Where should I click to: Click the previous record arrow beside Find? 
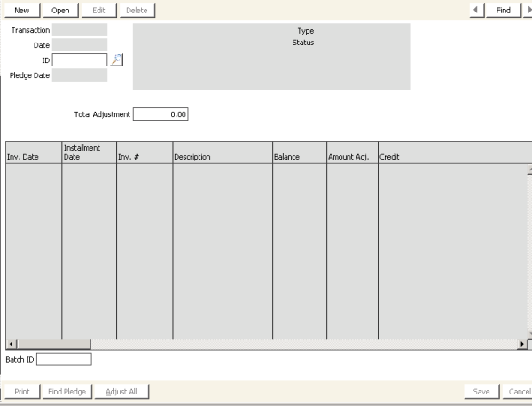476,10
